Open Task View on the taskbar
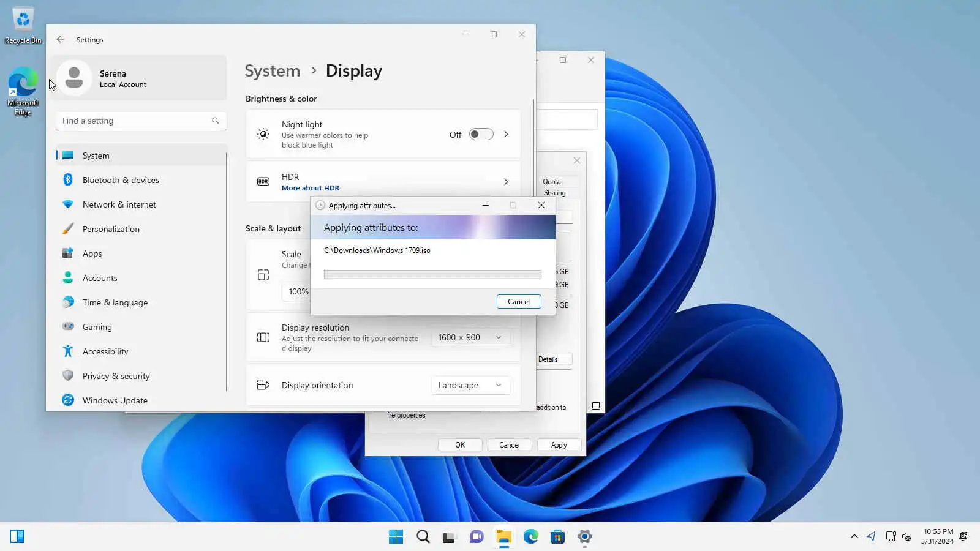 (x=450, y=537)
